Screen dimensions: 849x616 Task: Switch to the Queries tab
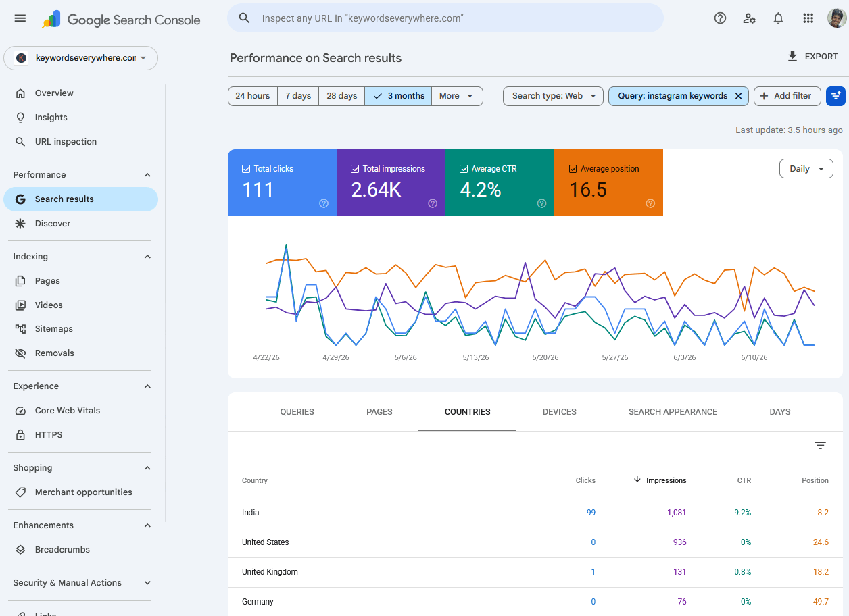point(297,412)
